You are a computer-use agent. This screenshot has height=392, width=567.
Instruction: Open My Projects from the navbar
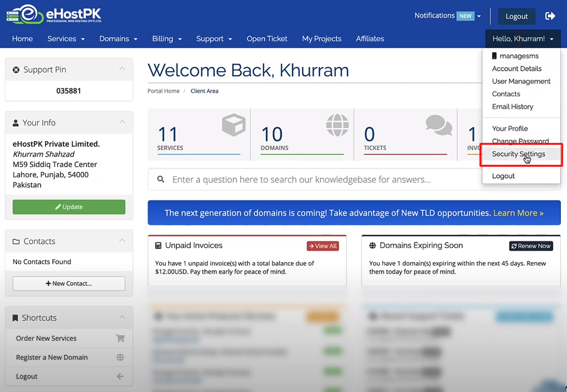(322, 38)
